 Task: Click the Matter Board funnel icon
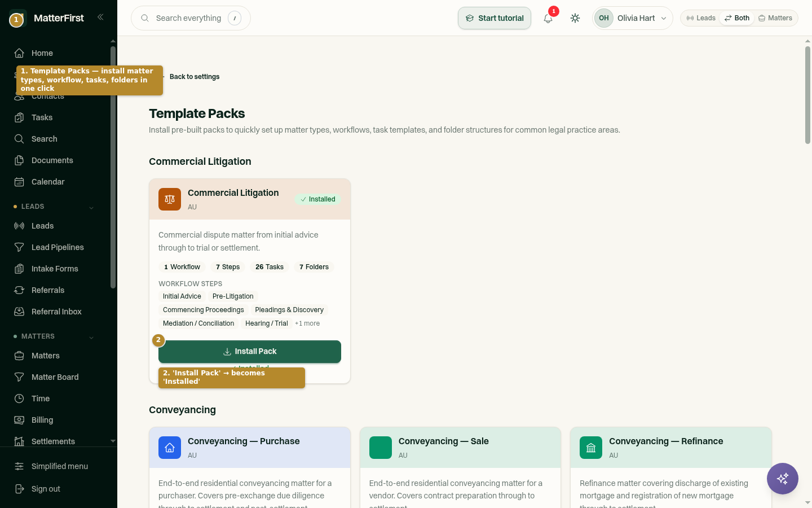[19, 377]
